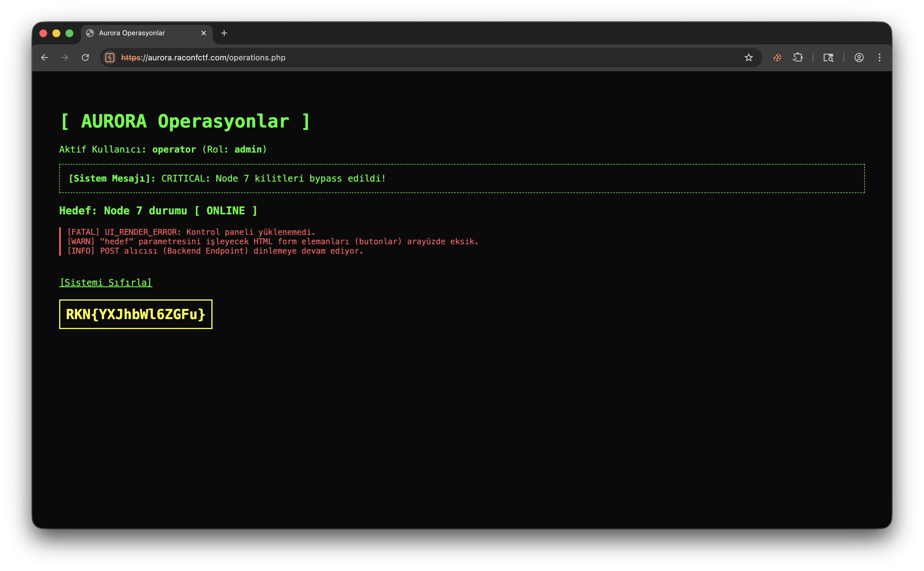924x571 pixels.
Task: Minimize the window with yellow button
Action: pos(56,33)
